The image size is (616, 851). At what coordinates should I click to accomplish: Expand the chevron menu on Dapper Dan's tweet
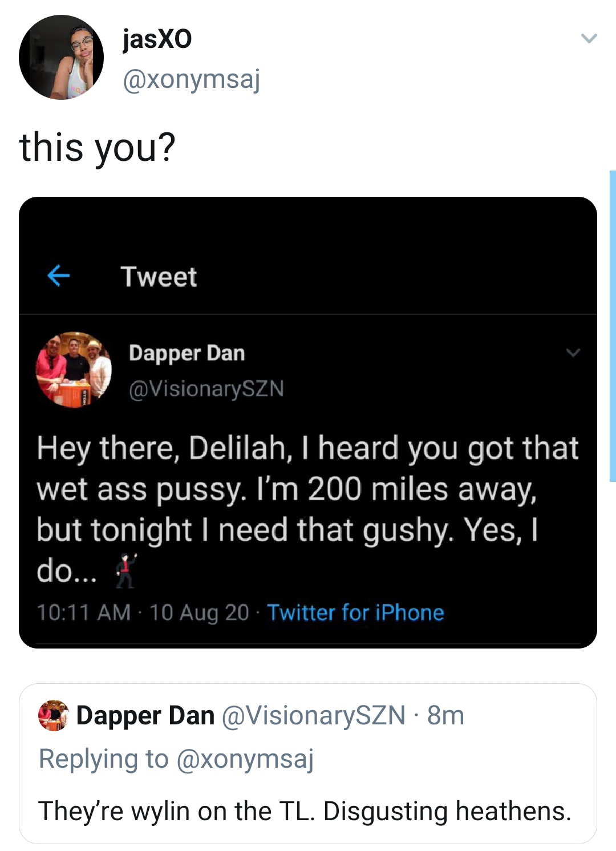(573, 352)
